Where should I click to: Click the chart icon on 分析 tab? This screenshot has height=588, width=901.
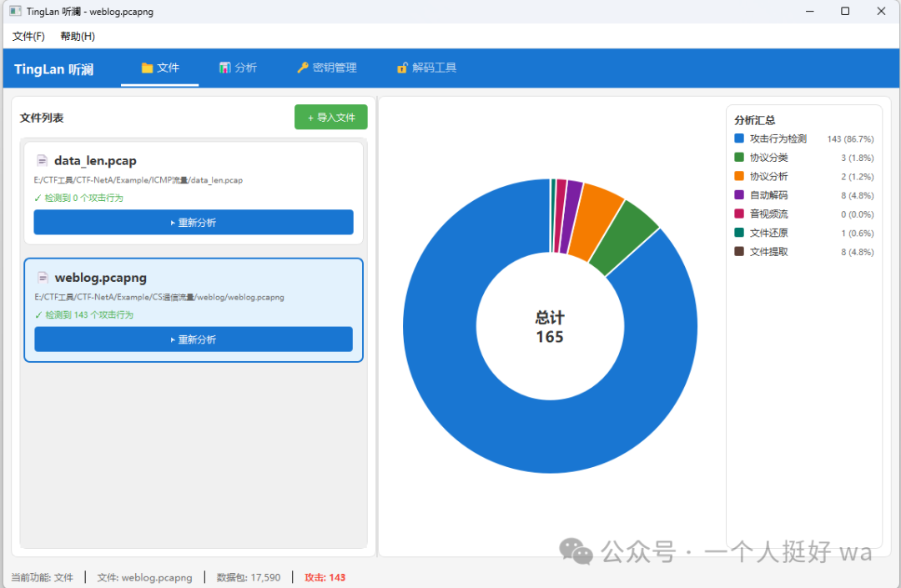(224, 68)
